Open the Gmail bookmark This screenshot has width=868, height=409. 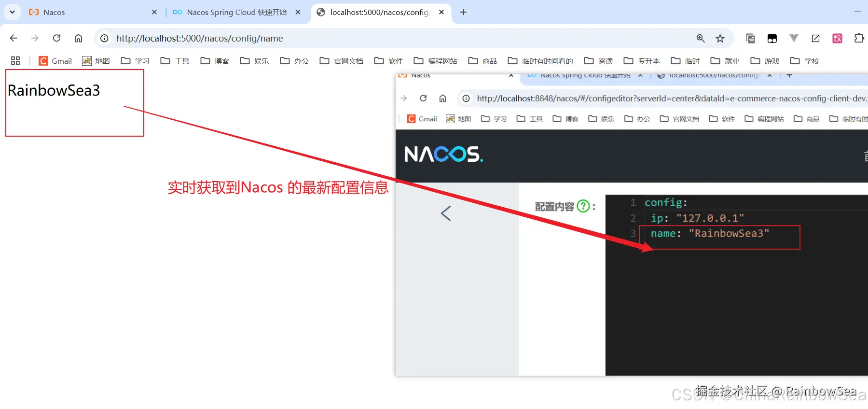pyautogui.click(x=55, y=61)
